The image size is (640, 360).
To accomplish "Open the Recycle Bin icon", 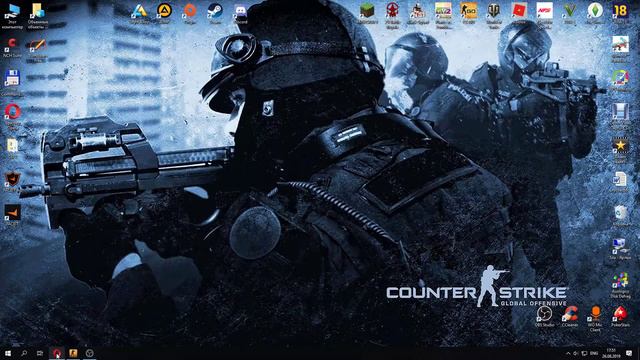I will (620, 215).
